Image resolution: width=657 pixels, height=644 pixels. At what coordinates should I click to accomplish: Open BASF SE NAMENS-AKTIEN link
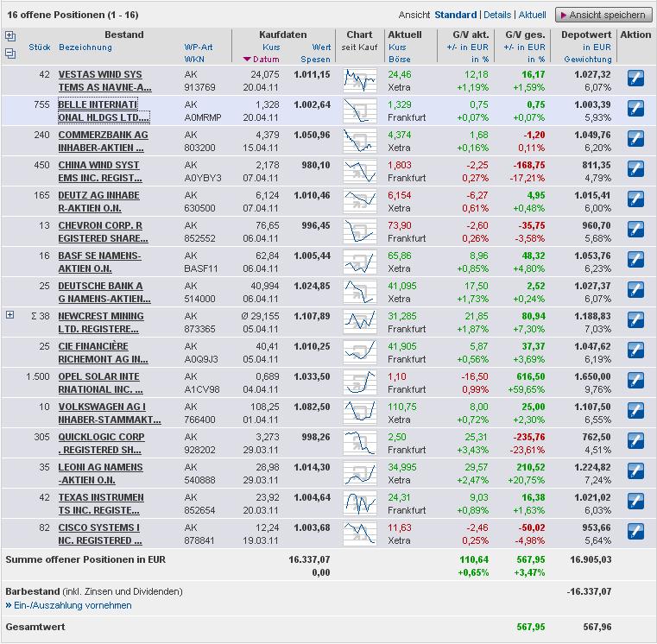(x=100, y=262)
